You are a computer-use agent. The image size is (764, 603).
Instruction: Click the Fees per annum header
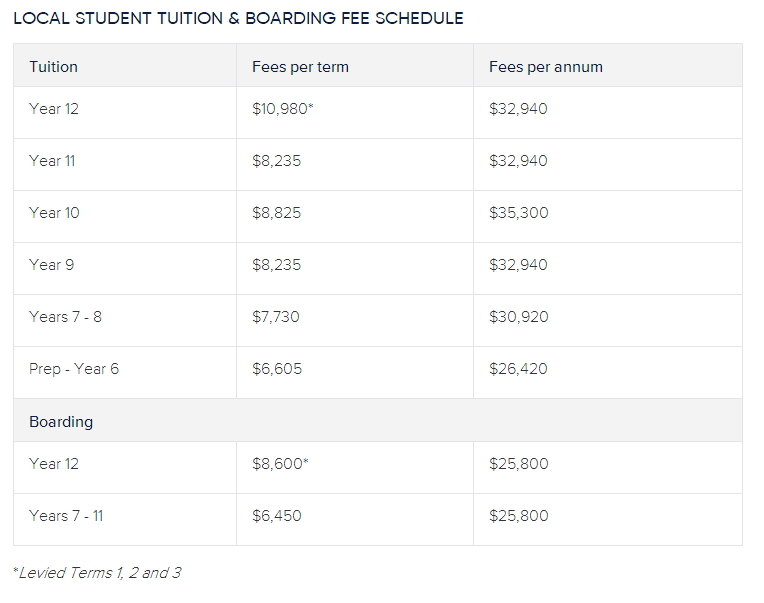click(545, 67)
